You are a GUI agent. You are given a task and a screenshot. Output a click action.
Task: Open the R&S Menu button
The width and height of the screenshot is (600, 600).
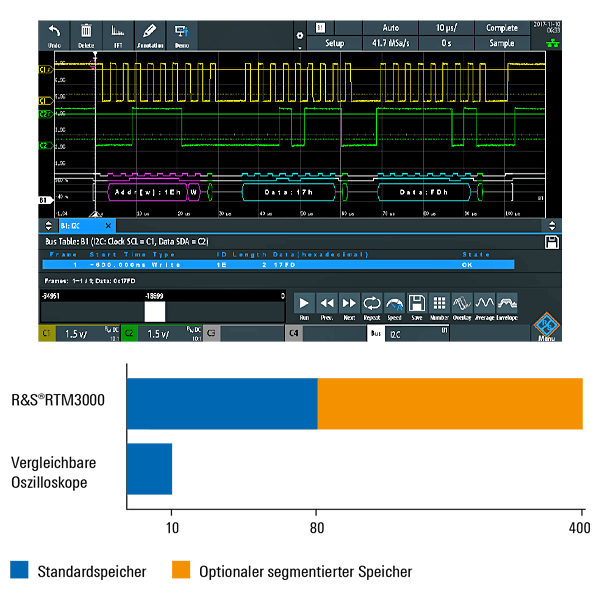tap(546, 327)
